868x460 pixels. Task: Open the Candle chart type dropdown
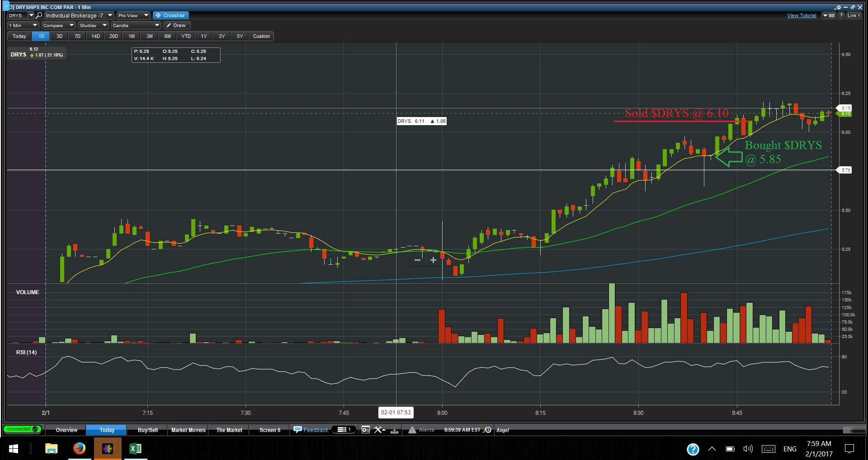136,25
